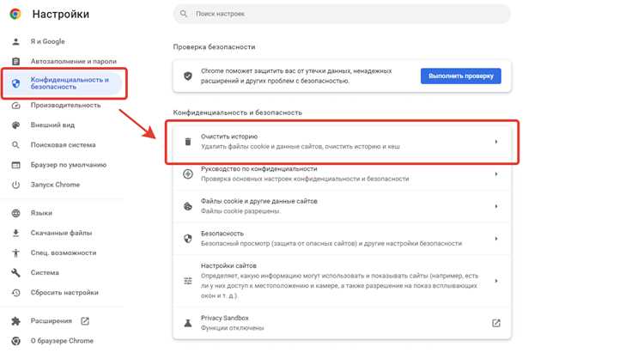Viewport: 644px width, 353px height.
Task: Click the browser window icon for Браузер по умолчанию
Action: pyautogui.click(x=15, y=165)
